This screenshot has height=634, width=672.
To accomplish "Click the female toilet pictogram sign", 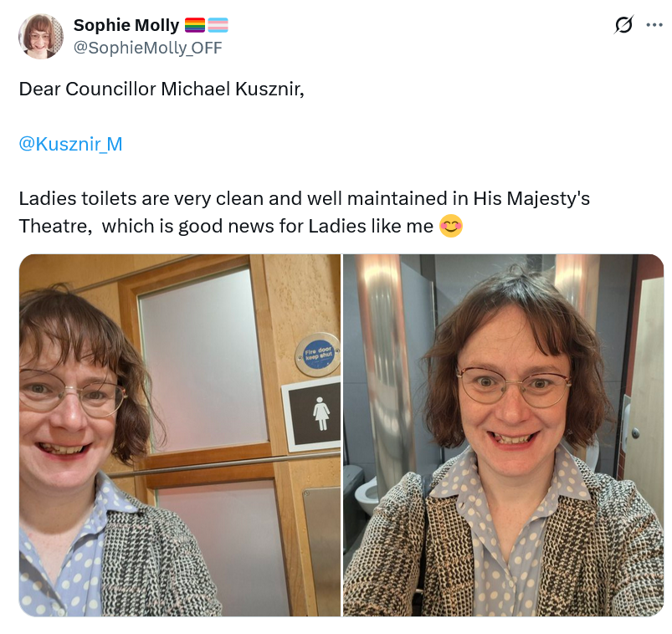I will coord(312,414).
